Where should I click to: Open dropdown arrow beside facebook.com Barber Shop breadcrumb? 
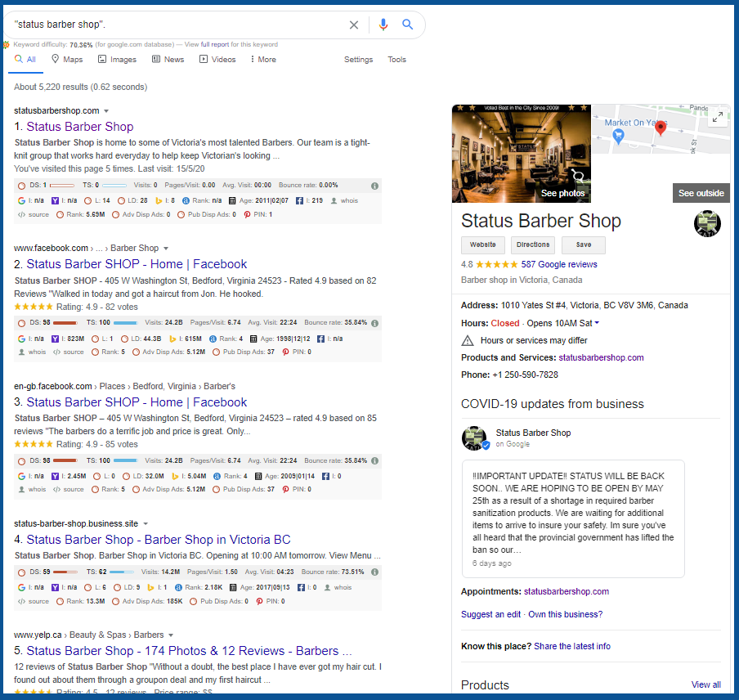pyautogui.click(x=166, y=249)
